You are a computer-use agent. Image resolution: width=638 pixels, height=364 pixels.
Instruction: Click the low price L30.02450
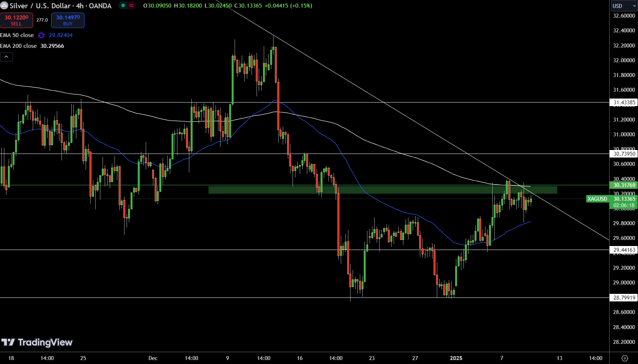pos(218,6)
